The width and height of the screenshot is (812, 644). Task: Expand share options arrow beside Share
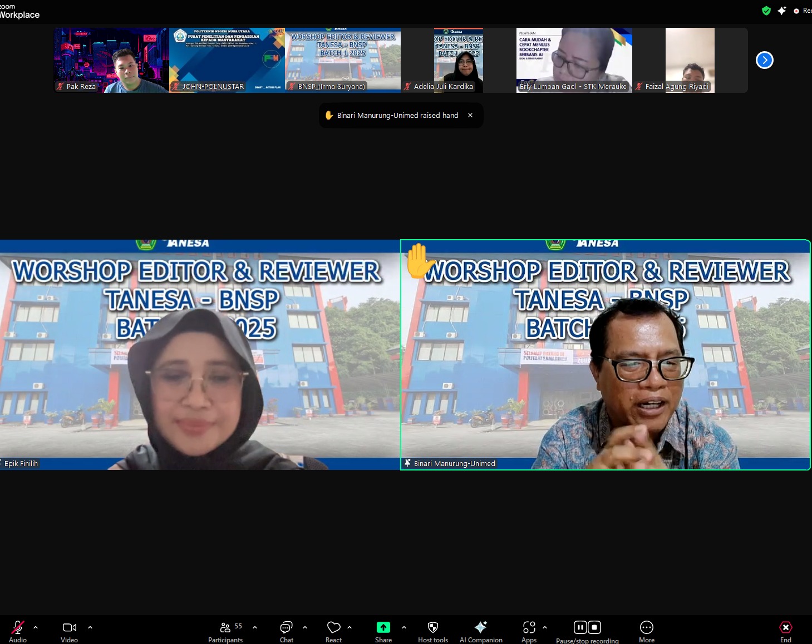[404, 627]
